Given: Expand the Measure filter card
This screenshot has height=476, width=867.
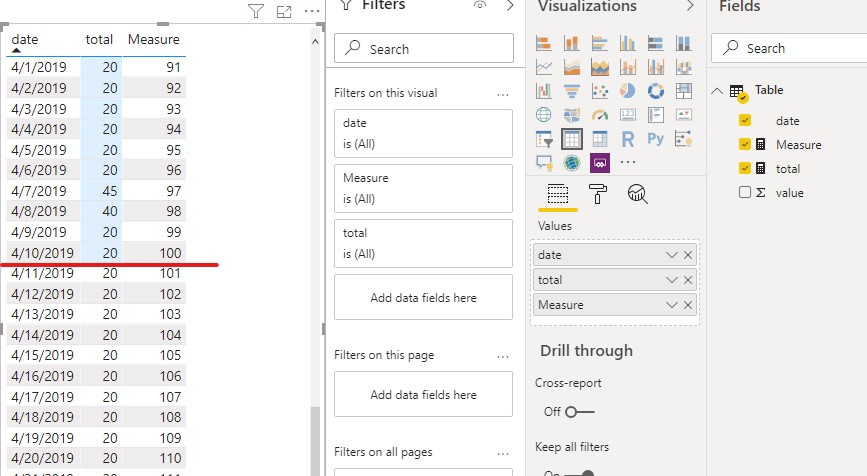Looking at the screenshot, I should [424, 189].
